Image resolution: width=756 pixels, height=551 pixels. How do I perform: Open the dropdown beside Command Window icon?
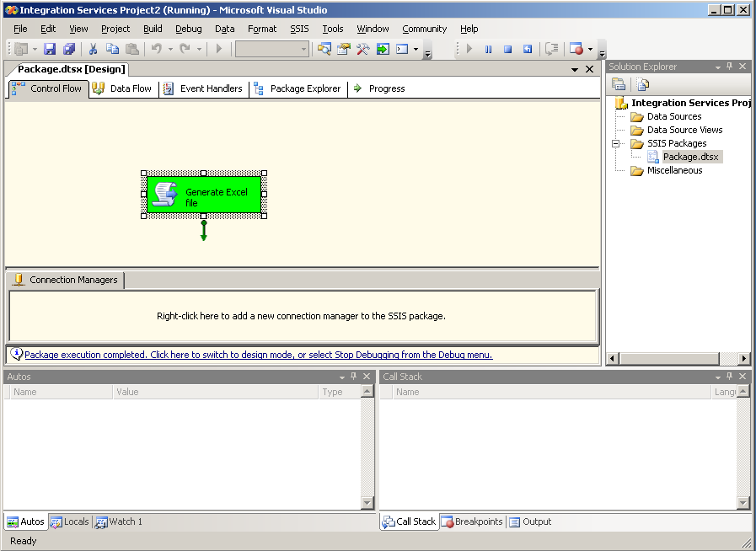tap(416, 49)
